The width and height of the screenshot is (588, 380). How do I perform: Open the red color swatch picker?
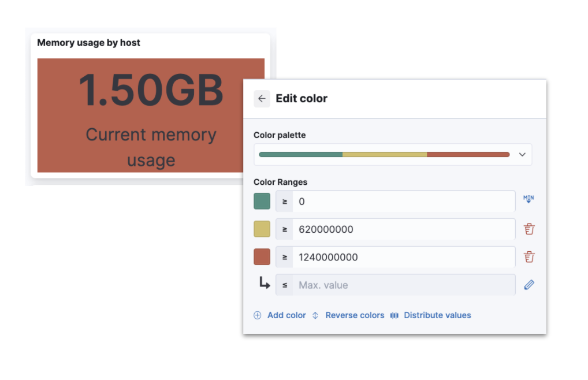click(x=262, y=257)
